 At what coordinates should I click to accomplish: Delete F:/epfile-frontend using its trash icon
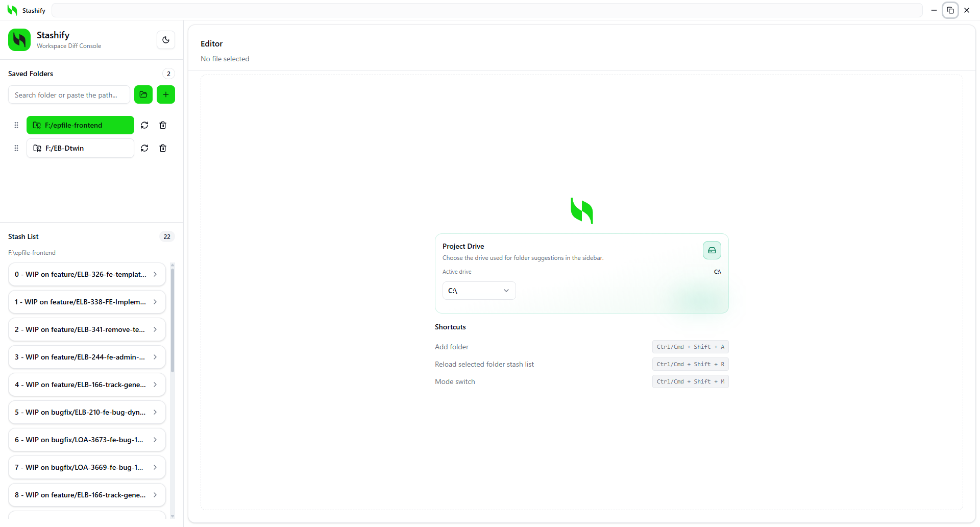click(x=163, y=125)
